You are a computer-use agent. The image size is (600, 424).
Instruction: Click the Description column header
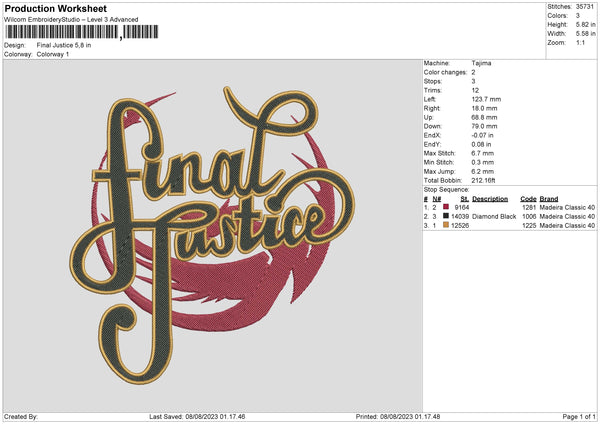click(490, 199)
